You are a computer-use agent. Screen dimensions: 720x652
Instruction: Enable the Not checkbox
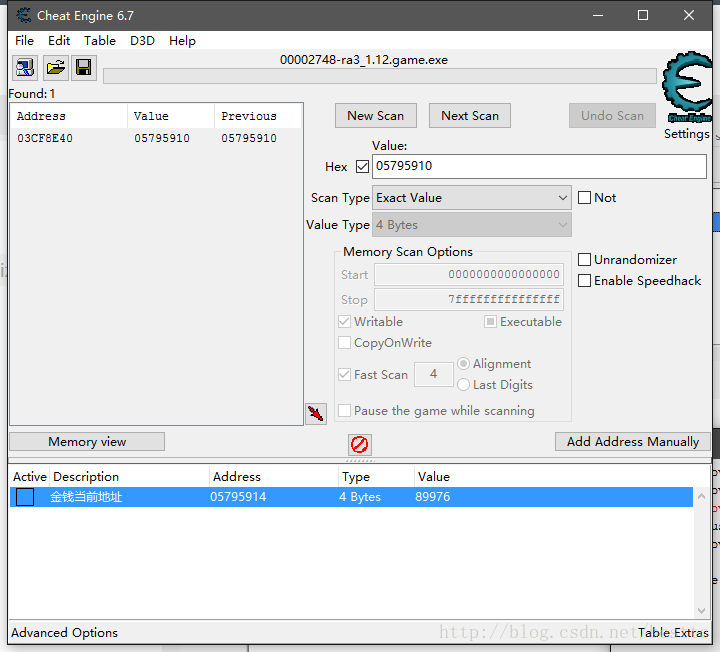point(584,197)
